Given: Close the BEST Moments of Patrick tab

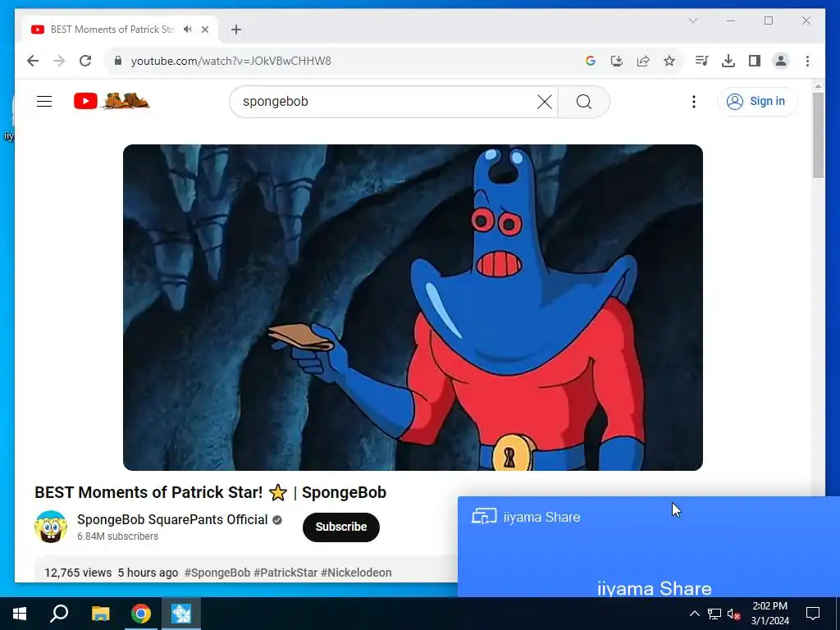Looking at the screenshot, I should click(204, 30).
